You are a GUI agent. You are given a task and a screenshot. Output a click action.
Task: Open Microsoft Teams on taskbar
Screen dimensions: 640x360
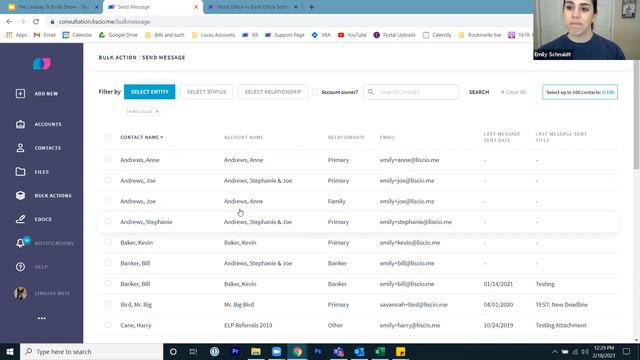tap(338, 351)
